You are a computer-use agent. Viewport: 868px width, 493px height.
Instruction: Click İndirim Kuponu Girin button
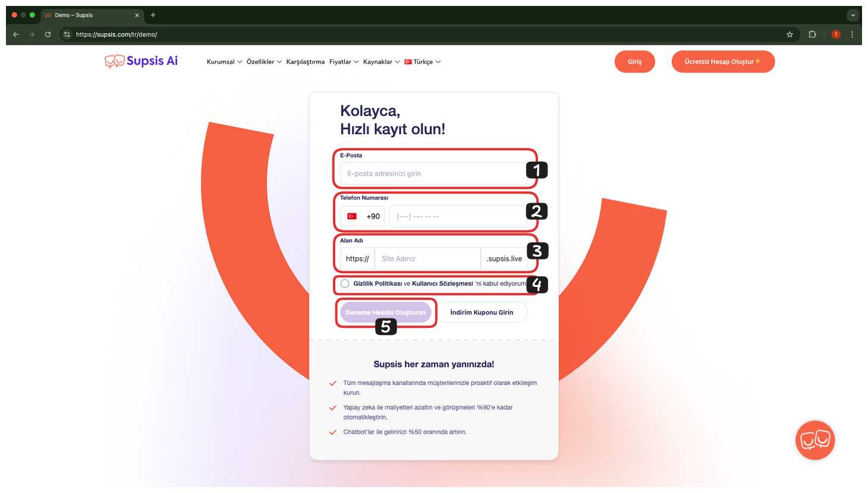(x=482, y=312)
